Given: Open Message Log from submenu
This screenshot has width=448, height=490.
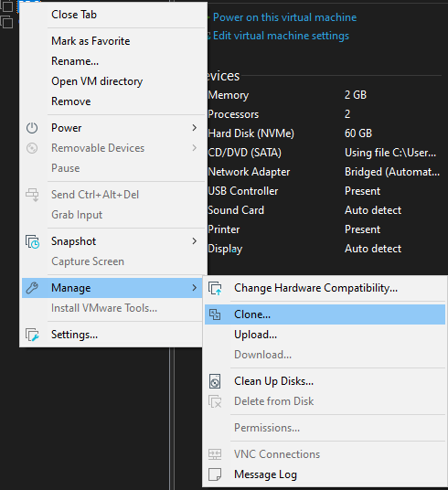Looking at the screenshot, I should point(325,474).
